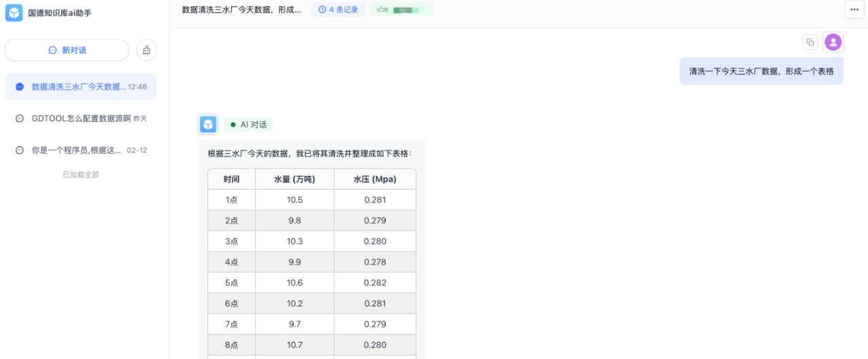The image size is (868, 359).
Task: Click chat bubble icon beside GDTOOL conversation
Action: point(20,119)
